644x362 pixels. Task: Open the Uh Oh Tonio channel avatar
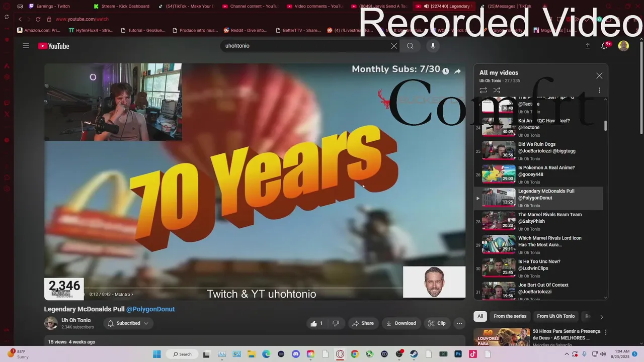(x=51, y=323)
